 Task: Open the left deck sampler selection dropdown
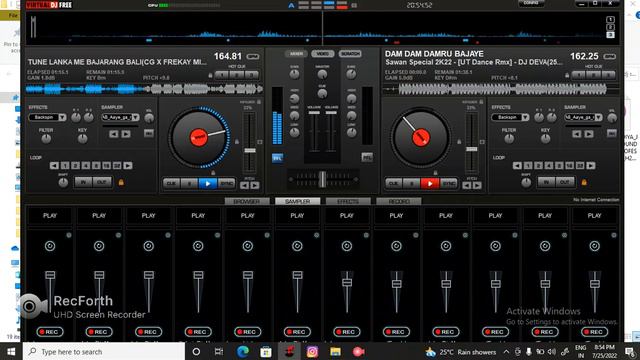coord(135,118)
